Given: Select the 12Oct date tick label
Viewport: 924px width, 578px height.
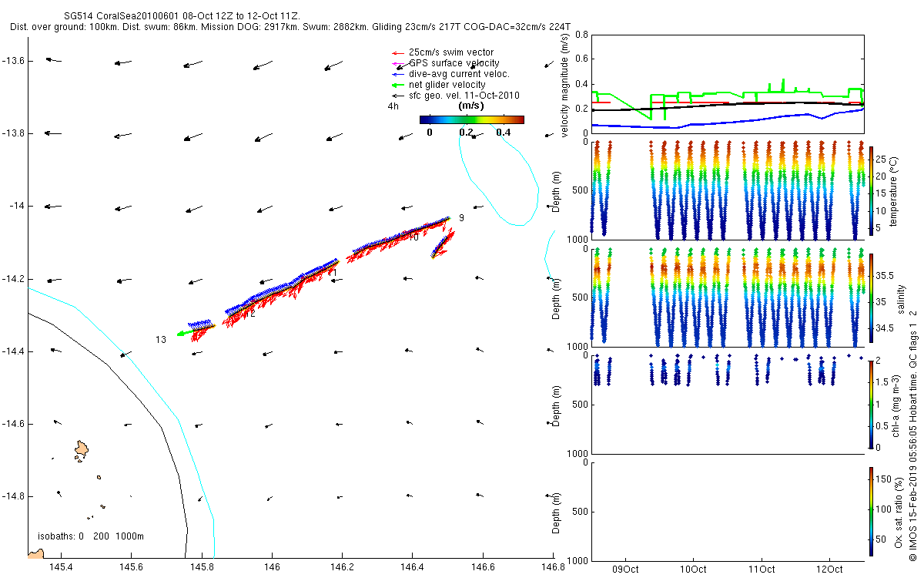Looking at the screenshot, I should click(x=829, y=570).
